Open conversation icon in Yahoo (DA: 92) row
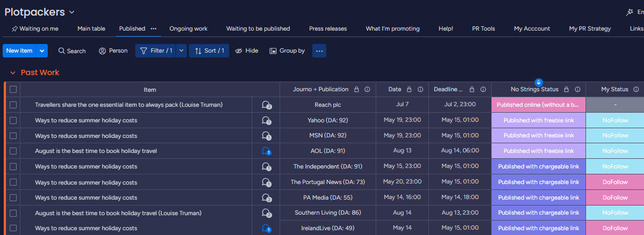The image size is (644, 235). point(266,121)
